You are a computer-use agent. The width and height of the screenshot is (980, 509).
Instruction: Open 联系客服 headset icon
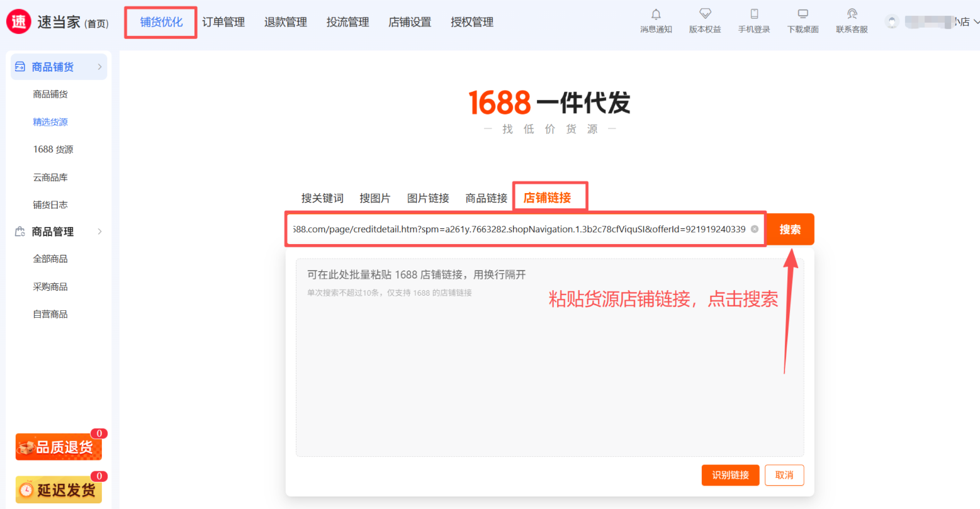coord(852,14)
